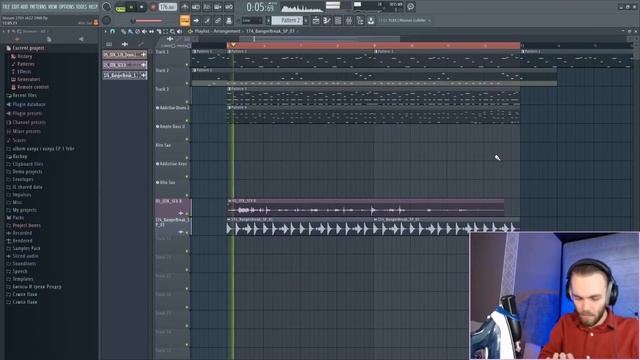Click the master pitch knob
The image size is (640, 360).
pos(107,20)
